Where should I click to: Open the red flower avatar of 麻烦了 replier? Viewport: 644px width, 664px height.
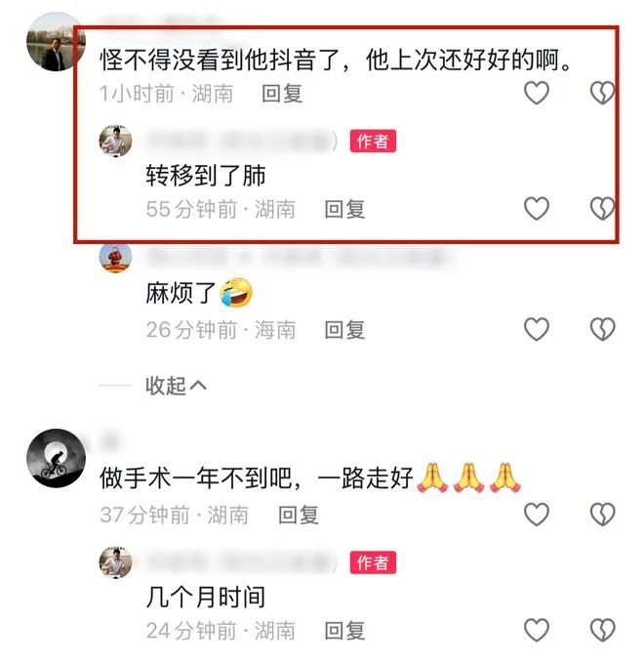tap(115, 257)
